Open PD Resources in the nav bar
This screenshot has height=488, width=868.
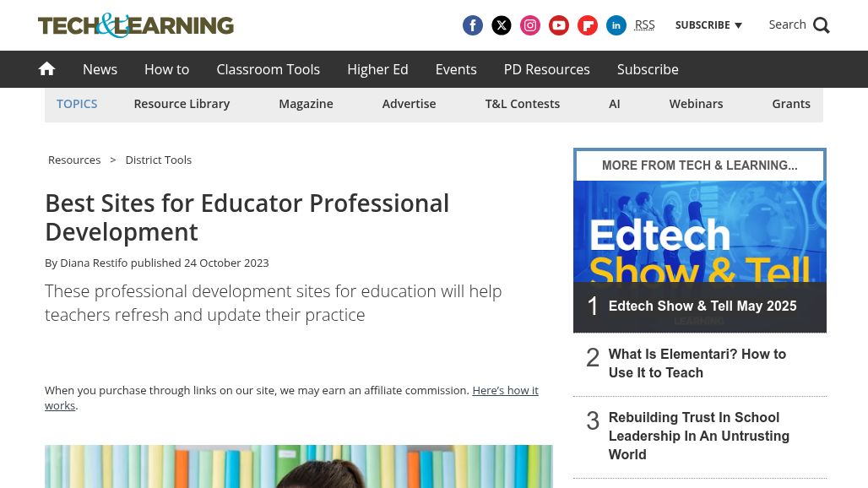click(547, 69)
